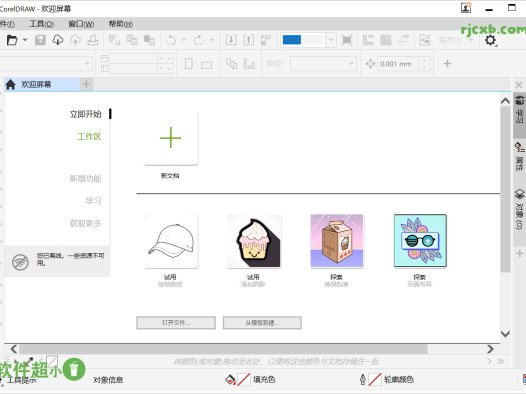Click the 填充色 fill color swatch
This screenshot has height=394, width=526.
pos(244,379)
